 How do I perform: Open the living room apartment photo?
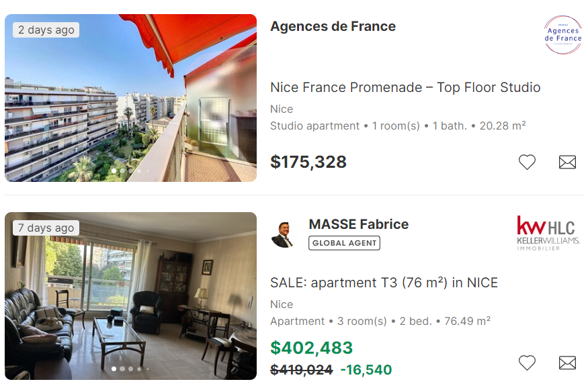[130, 296]
